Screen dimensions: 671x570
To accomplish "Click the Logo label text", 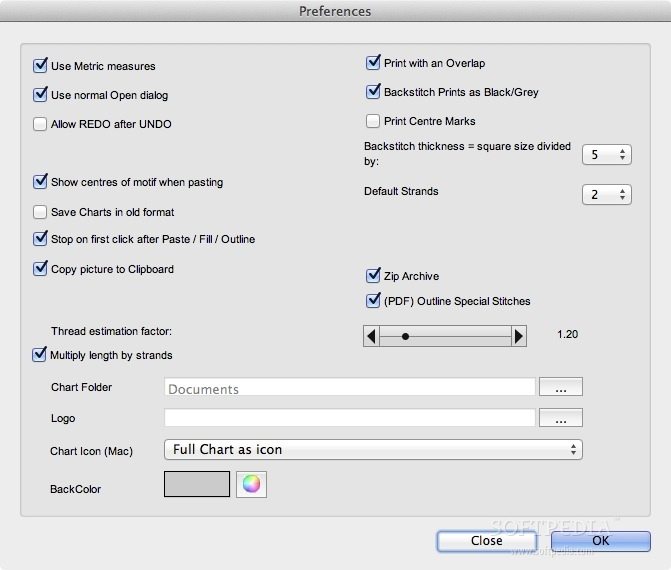I will pos(63,418).
